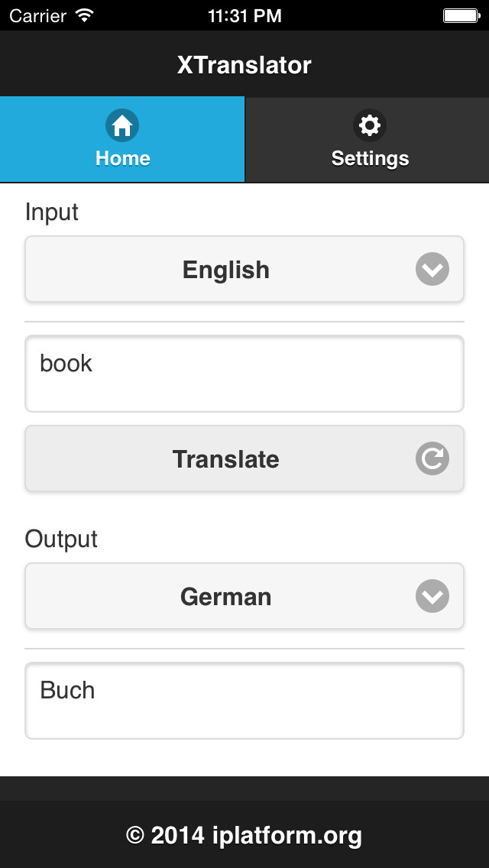The width and height of the screenshot is (489, 868).
Task: Tap the Carrier text in status bar
Action: point(37,15)
